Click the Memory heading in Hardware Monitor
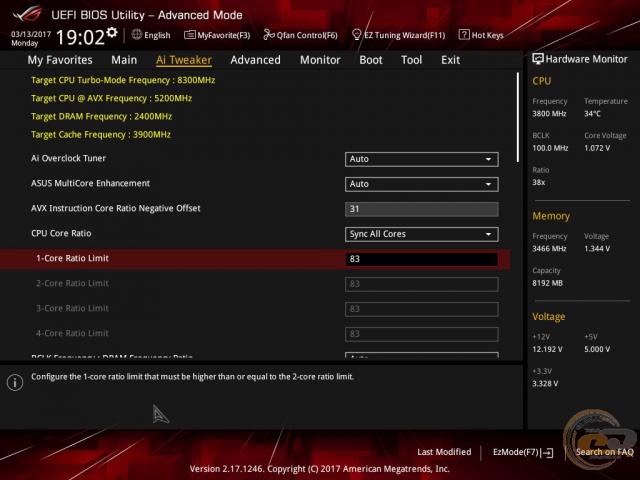640x480 pixels. coord(551,216)
